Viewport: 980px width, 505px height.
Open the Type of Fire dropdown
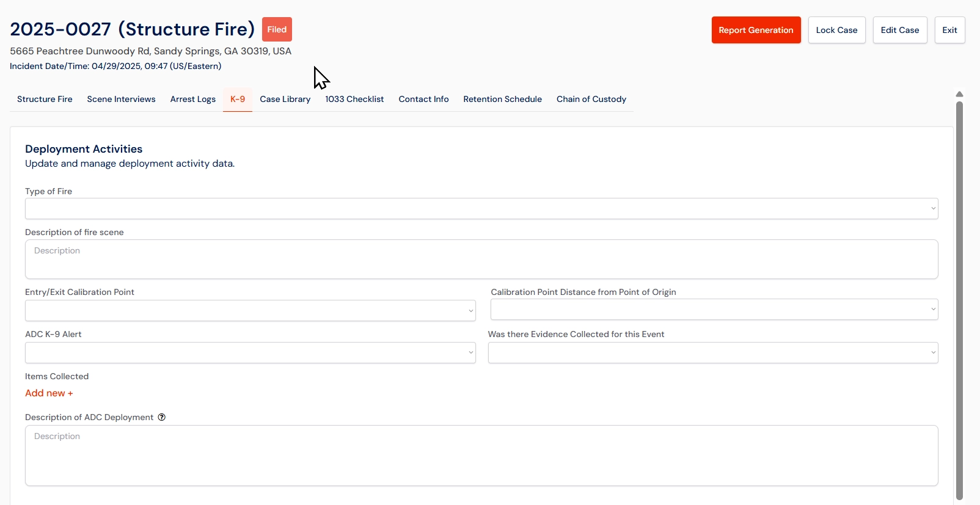(x=481, y=208)
